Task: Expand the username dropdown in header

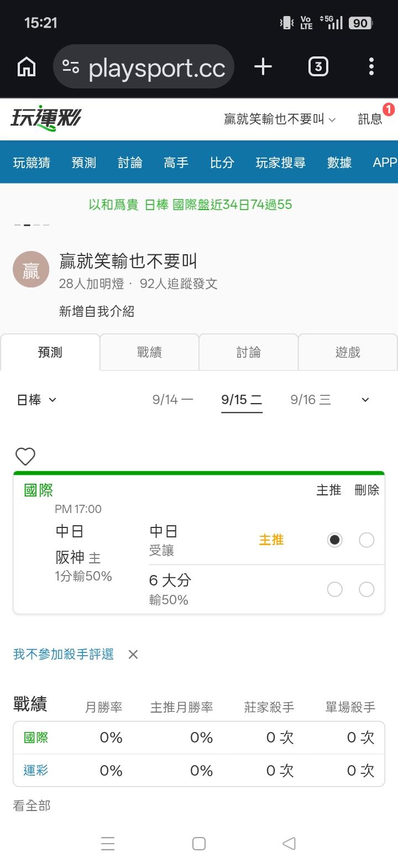Action: click(280, 119)
